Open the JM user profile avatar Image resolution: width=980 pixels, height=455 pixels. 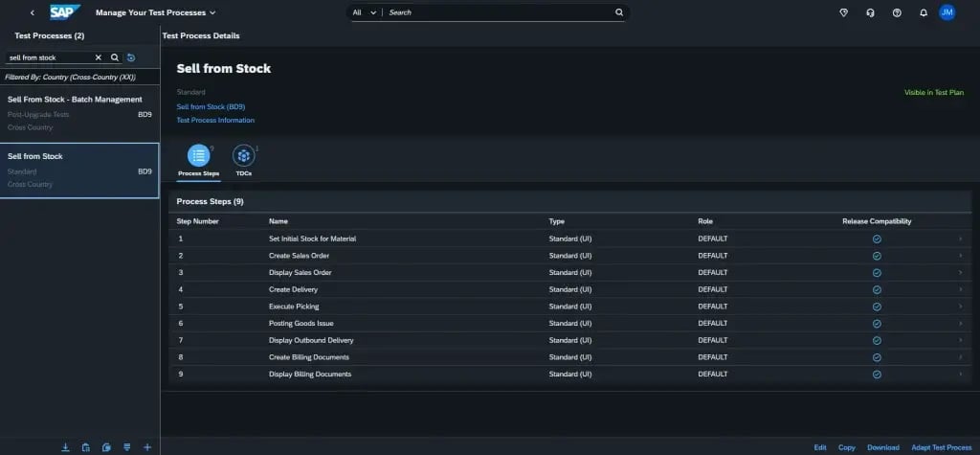[947, 12]
